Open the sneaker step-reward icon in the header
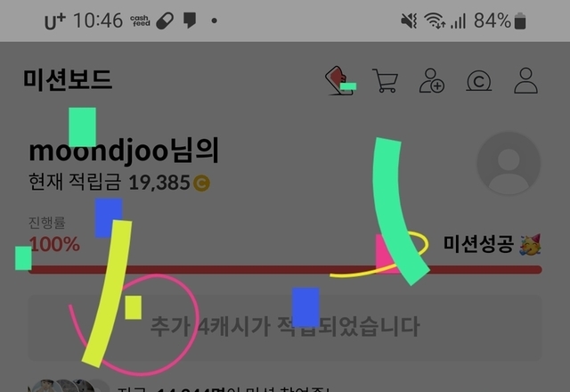The image size is (570, 392). pos(340,80)
